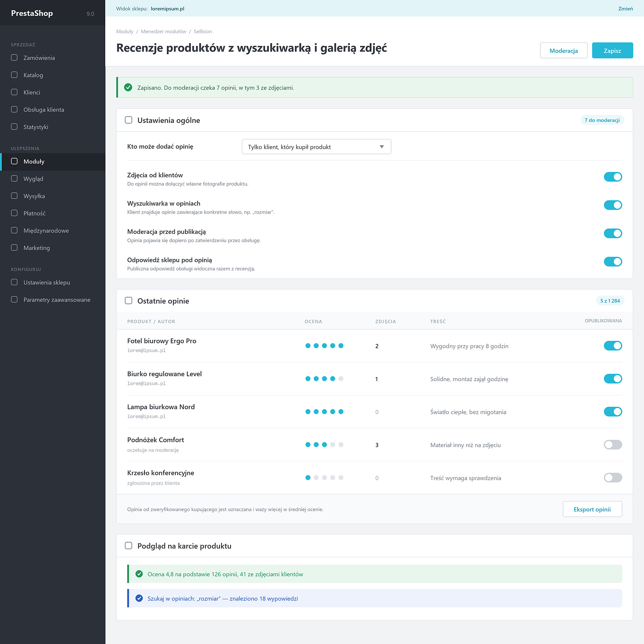Click the Eksport opinii button

click(592, 509)
